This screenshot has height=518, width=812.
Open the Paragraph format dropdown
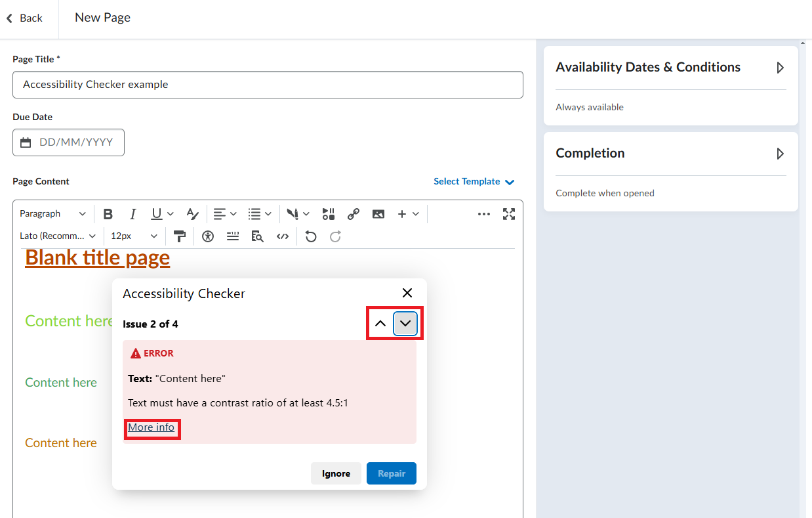coord(52,214)
